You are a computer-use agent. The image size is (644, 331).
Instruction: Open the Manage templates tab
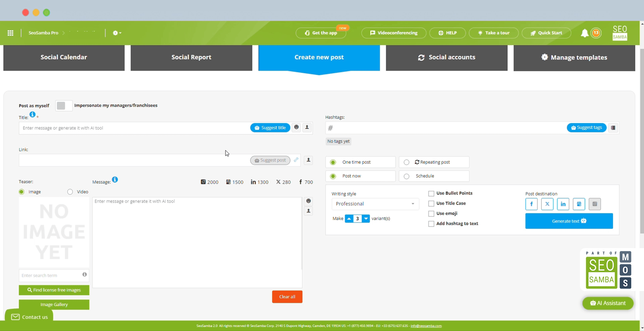pyautogui.click(x=574, y=57)
